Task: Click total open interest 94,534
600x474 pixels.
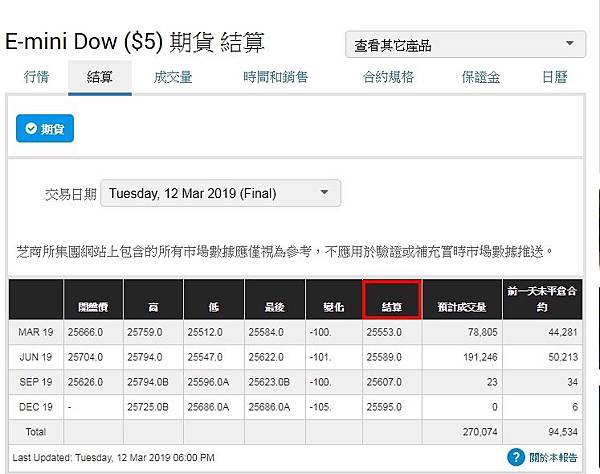Action: coord(563,432)
